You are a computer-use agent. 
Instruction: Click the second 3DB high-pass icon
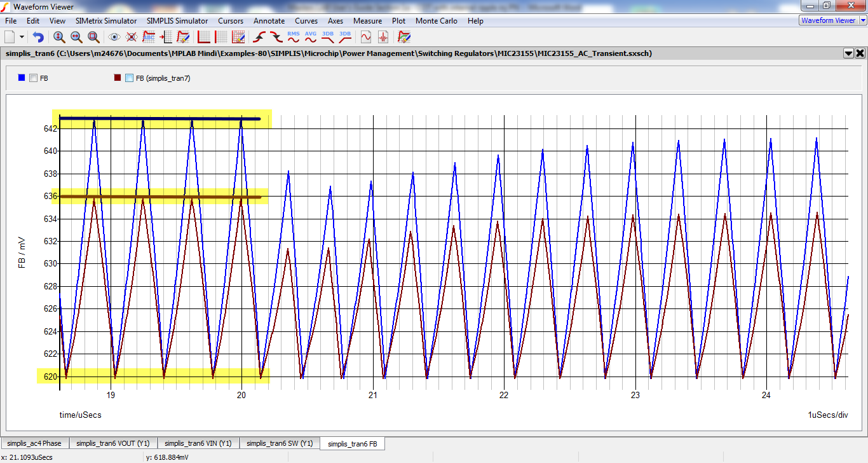[x=345, y=37]
